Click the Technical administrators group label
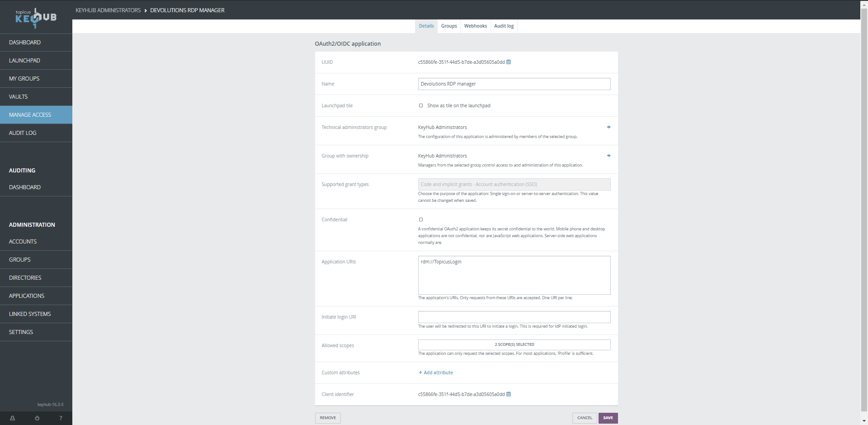The image size is (868, 425). [x=354, y=127]
